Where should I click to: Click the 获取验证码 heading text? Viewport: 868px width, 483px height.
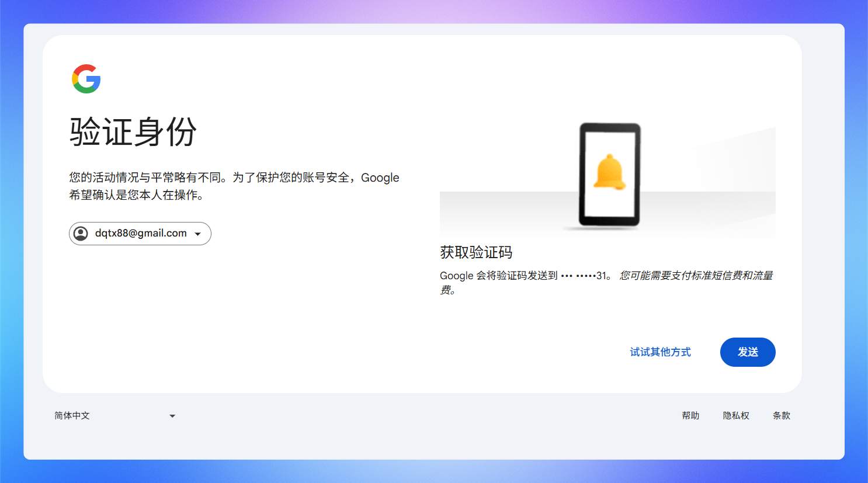[x=476, y=252]
